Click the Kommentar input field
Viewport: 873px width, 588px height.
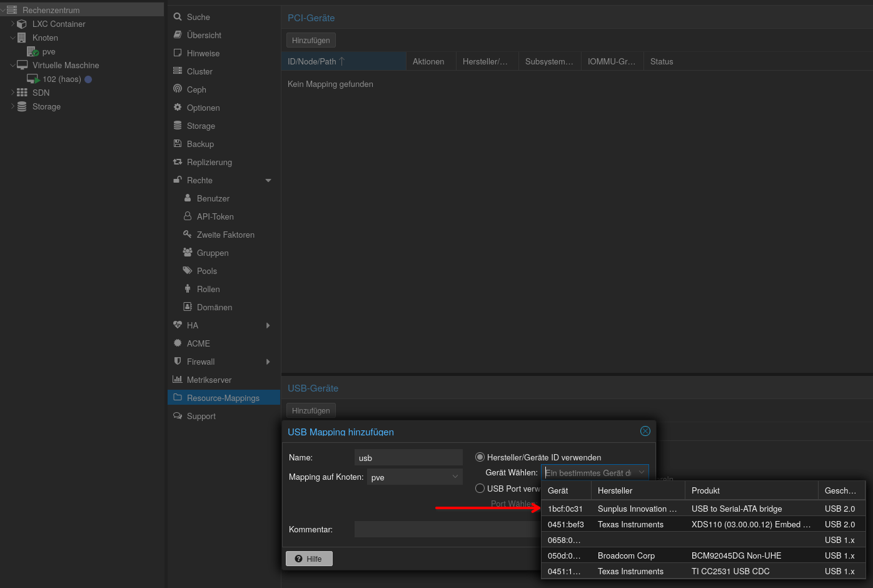click(447, 529)
